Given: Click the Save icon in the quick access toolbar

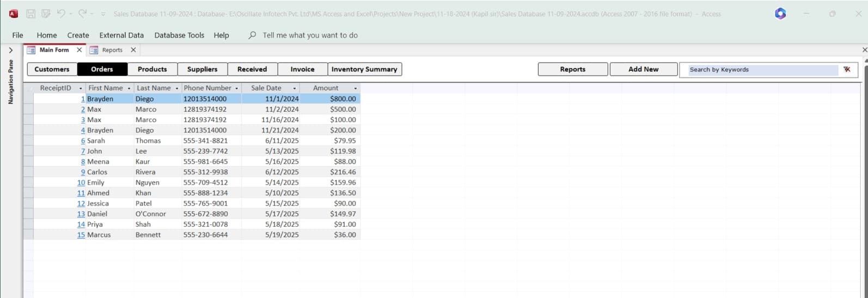Looking at the screenshot, I should (31, 14).
